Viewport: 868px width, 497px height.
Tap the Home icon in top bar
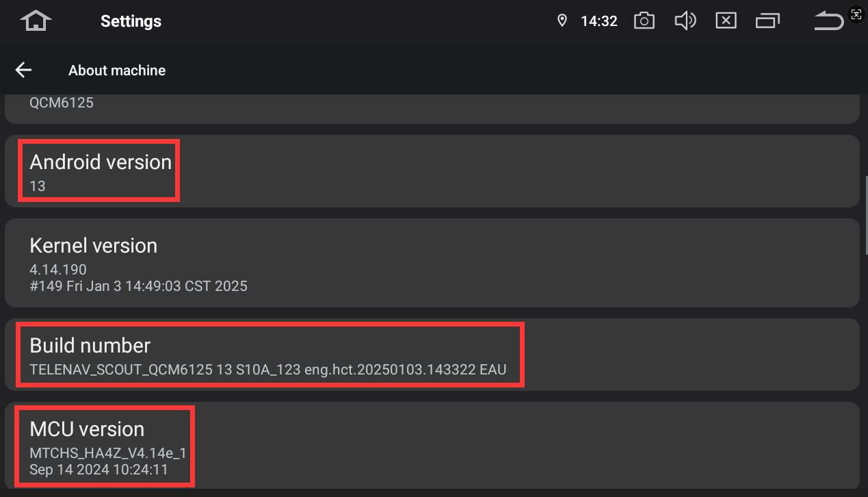(x=36, y=21)
